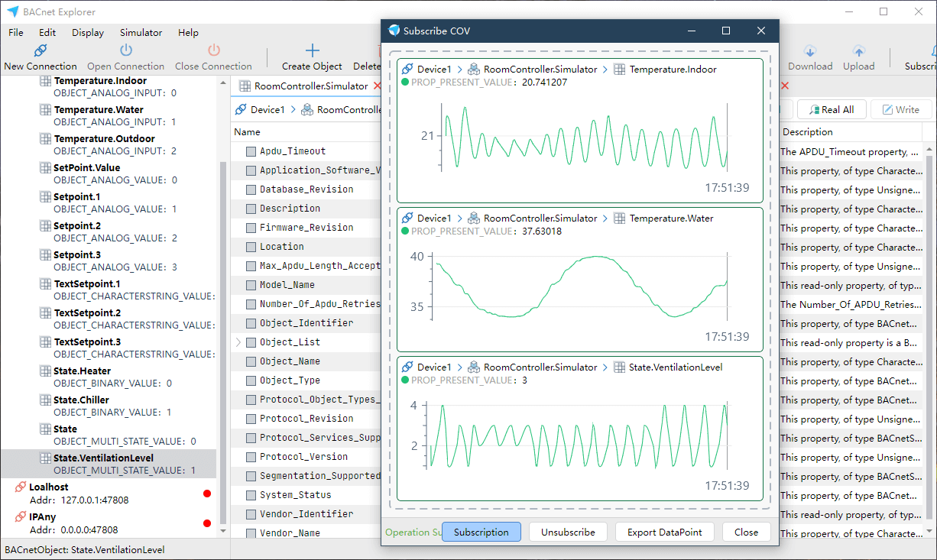Tick the Database_Revision property checkbox

coord(251,189)
